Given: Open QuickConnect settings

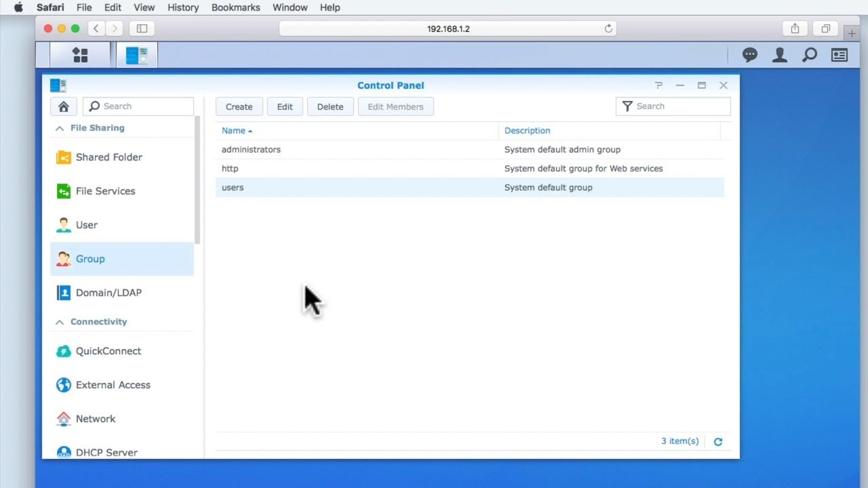Looking at the screenshot, I should [x=122, y=351].
